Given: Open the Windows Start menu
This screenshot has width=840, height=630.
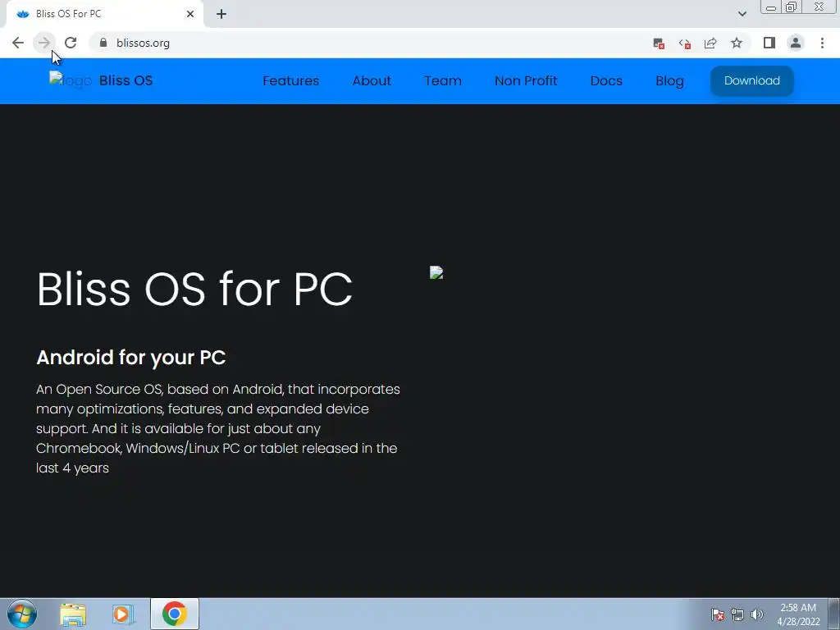Looking at the screenshot, I should (x=22, y=614).
